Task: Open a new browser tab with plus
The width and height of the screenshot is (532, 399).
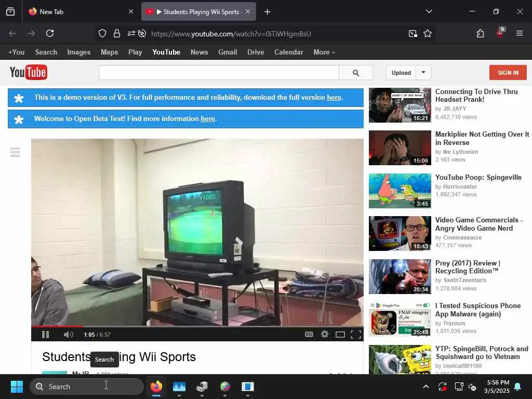Action: [268, 12]
